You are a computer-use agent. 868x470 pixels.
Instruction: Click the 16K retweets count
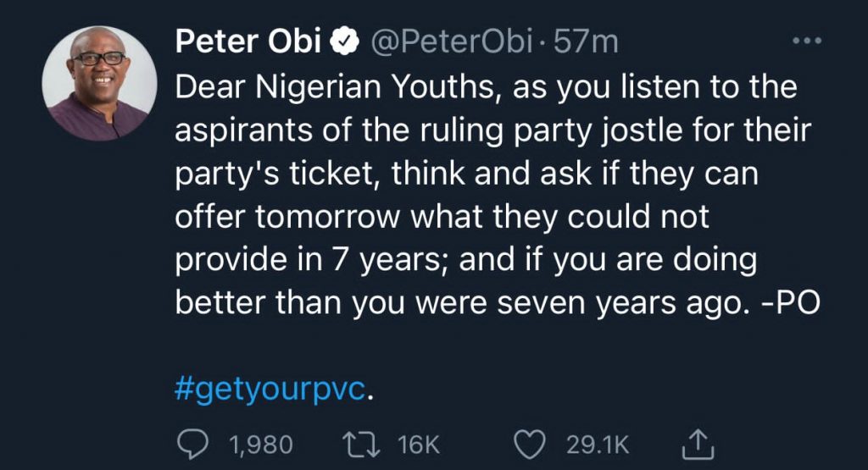coord(419,445)
